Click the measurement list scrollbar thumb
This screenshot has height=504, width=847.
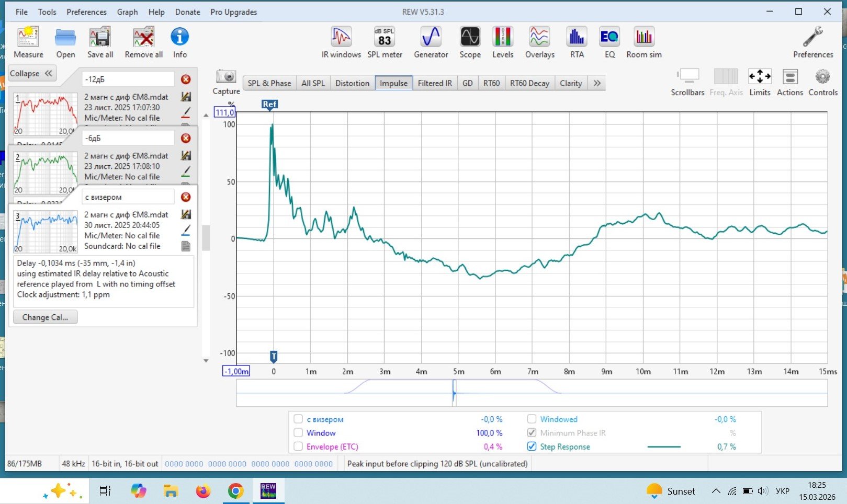tap(206, 238)
